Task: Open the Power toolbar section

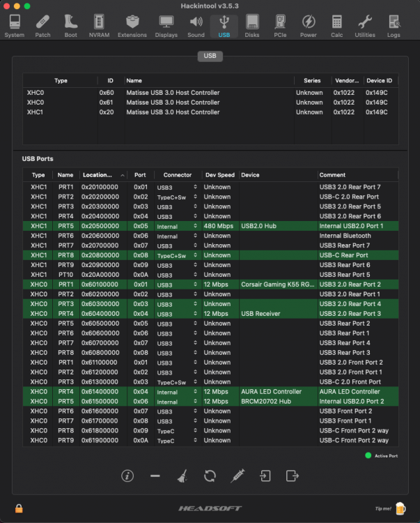Action: coord(309,26)
